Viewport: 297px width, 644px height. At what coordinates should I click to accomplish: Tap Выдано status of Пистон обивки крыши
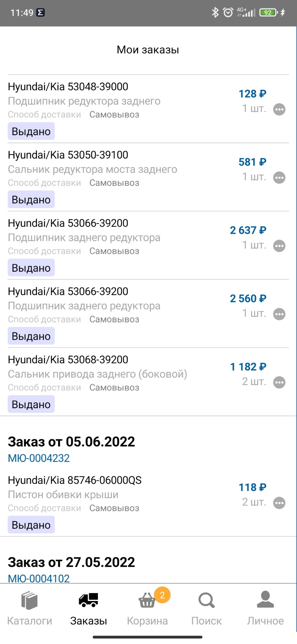(x=31, y=525)
